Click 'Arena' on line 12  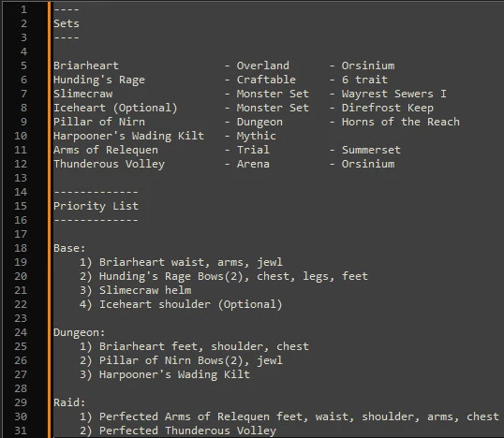pyautogui.click(x=253, y=164)
